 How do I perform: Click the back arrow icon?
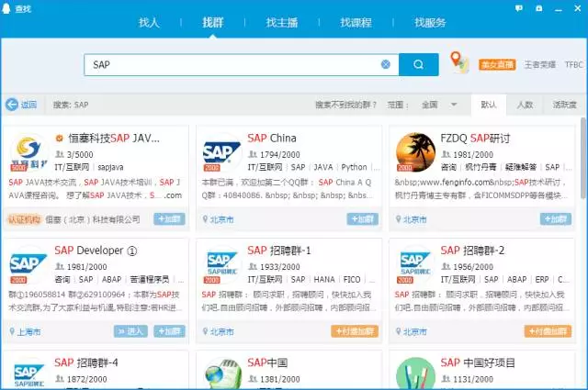(x=12, y=105)
